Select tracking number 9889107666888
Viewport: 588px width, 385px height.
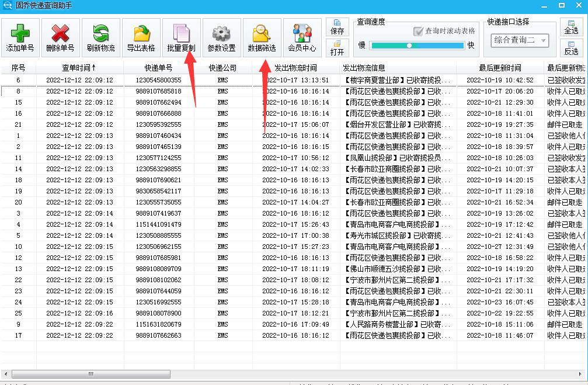[x=159, y=113]
